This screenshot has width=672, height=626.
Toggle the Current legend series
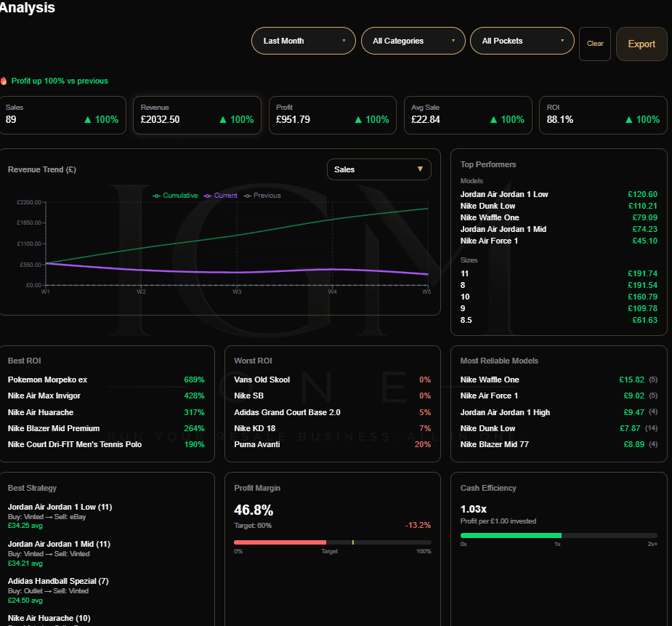[x=220, y=196]
